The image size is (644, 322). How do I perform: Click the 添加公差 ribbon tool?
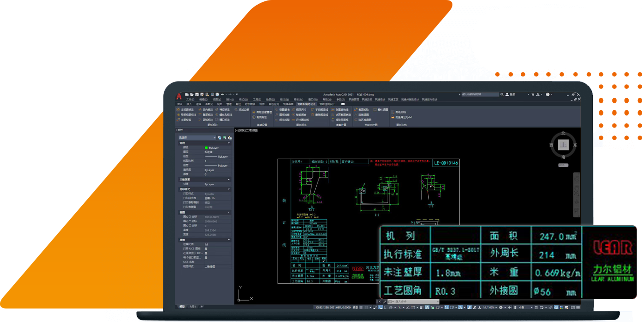coord(242,110)
